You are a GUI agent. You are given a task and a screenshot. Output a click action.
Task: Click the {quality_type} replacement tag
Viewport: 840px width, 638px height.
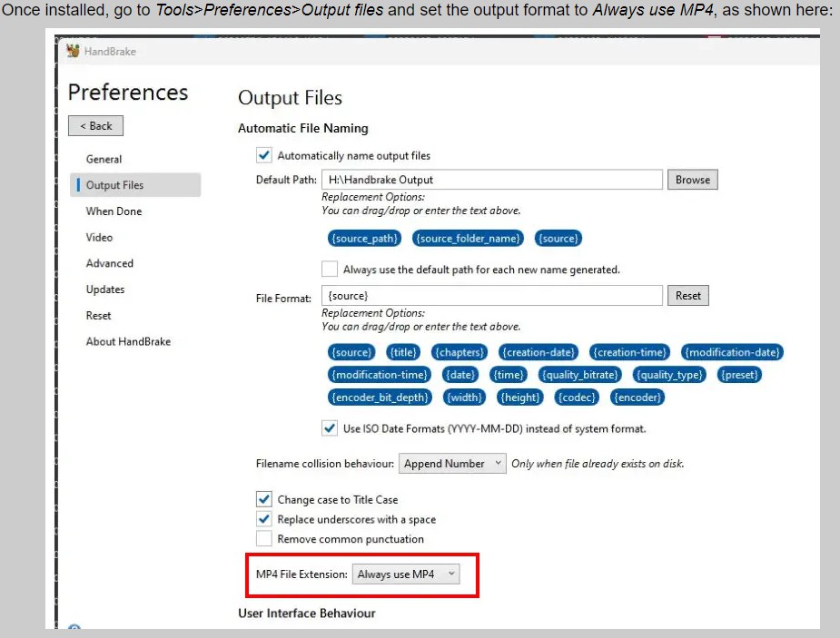[669, 375]
